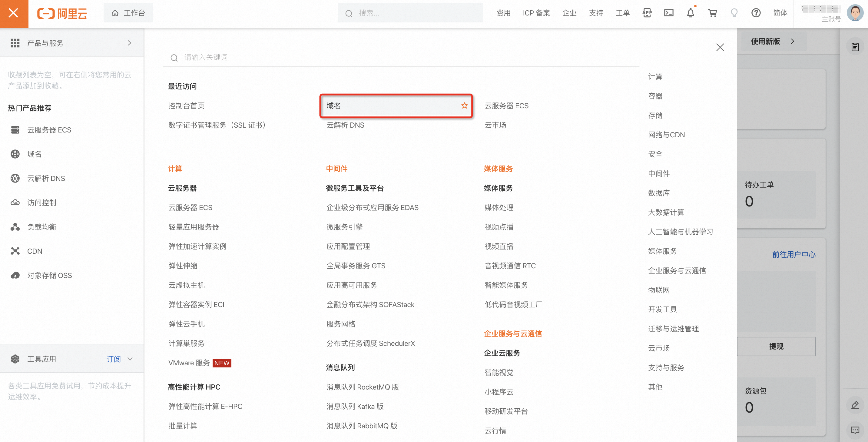Click the ECS server icon in hot products
Screen dimensions: 868x442
[15, 130]
